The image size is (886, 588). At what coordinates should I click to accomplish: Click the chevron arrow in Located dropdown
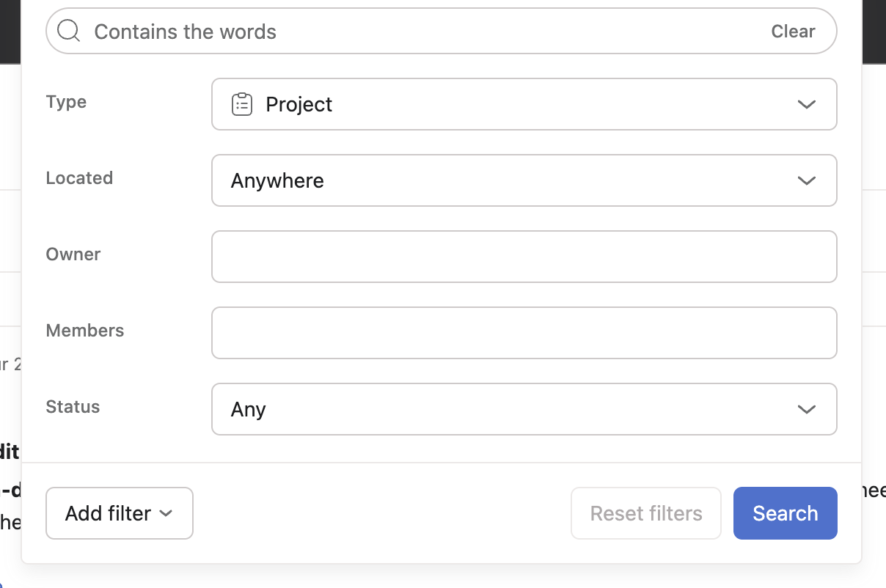pos(806,180)
